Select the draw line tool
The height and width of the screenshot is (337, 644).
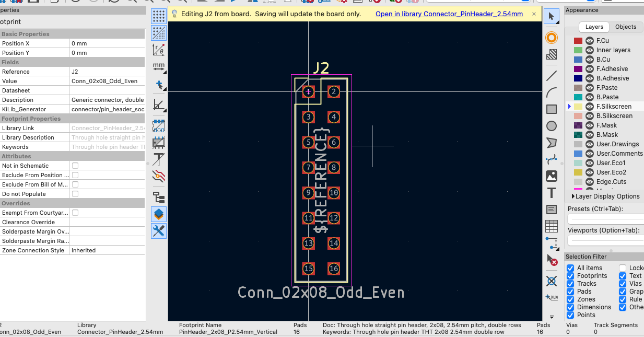coord(551,76)
